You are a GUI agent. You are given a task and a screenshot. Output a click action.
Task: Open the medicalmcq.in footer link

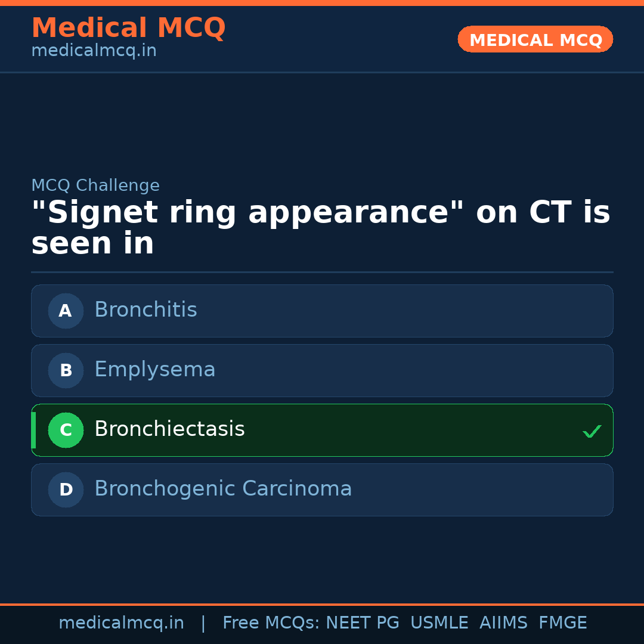122,623
